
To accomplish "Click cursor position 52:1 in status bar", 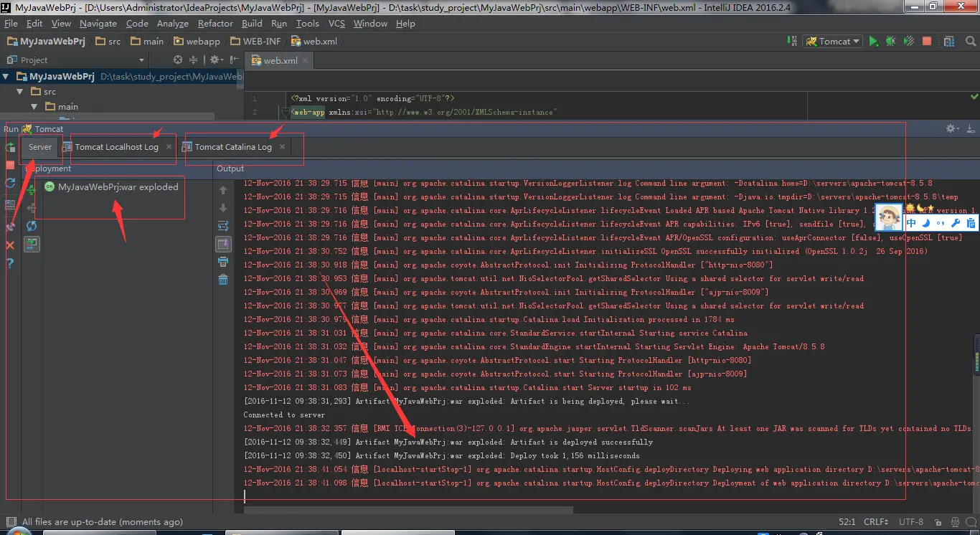I will point(846,522).
